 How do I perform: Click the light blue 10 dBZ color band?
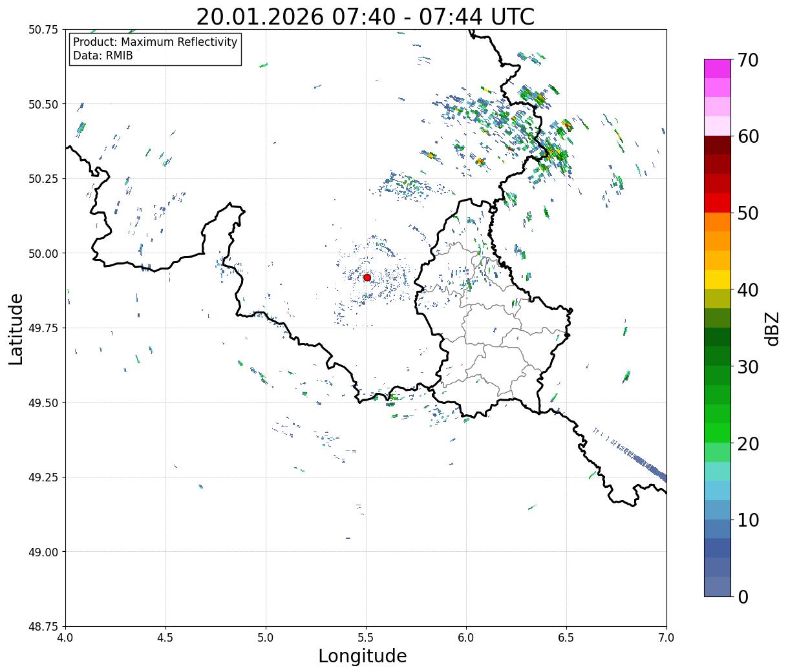(718, 510)
